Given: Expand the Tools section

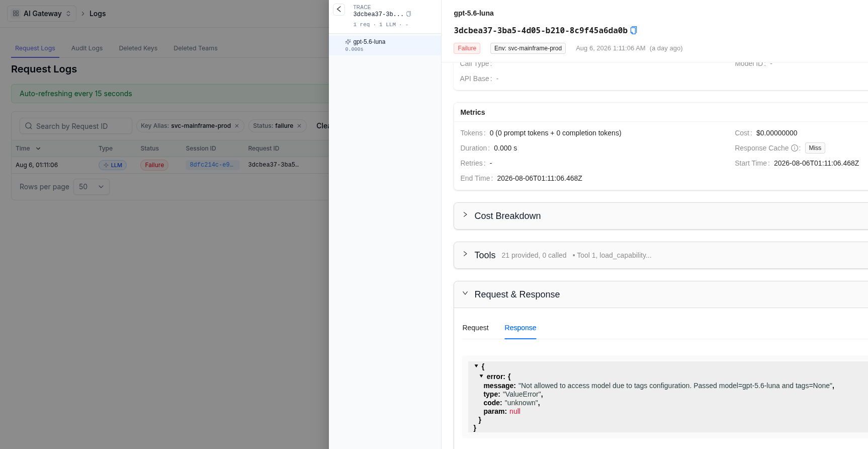Looking at the screenshot, I should click(x=465, y=254).
